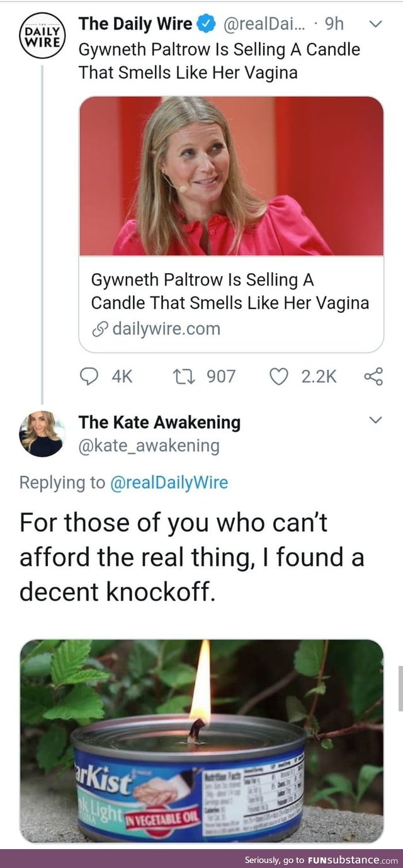
Task: Like the Daily Wire tweet
Action: pos(278,376)
